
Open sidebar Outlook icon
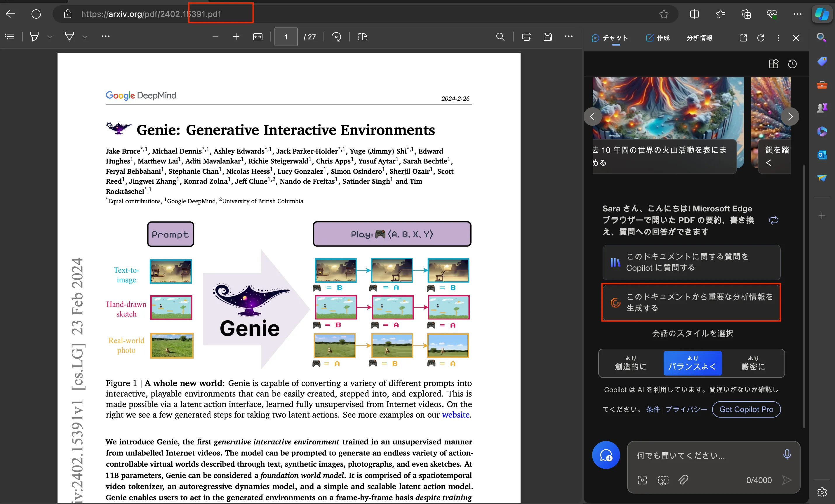click(x=822, y=154)
